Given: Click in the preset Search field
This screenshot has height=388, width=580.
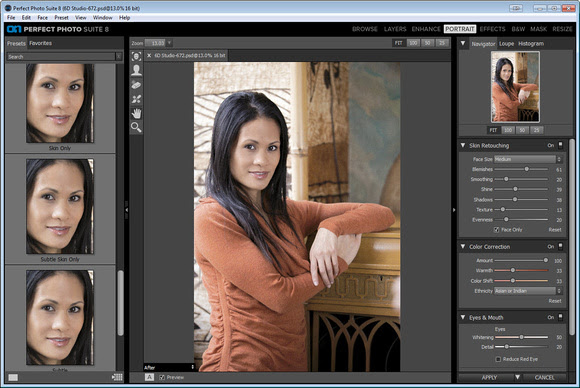Looking at the screenshot, I should [61, 57].
